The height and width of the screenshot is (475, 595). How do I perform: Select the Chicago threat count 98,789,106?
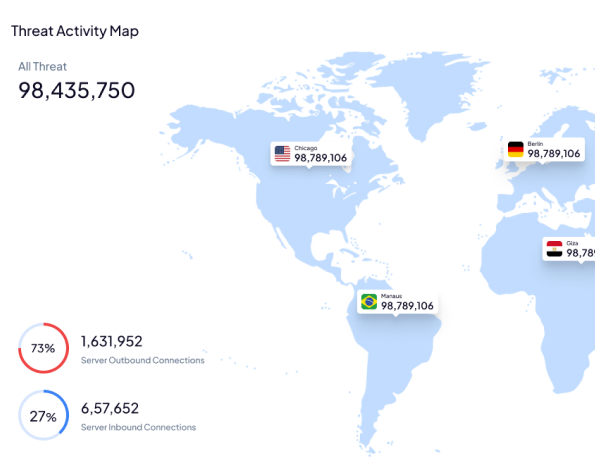click(321, 158)
